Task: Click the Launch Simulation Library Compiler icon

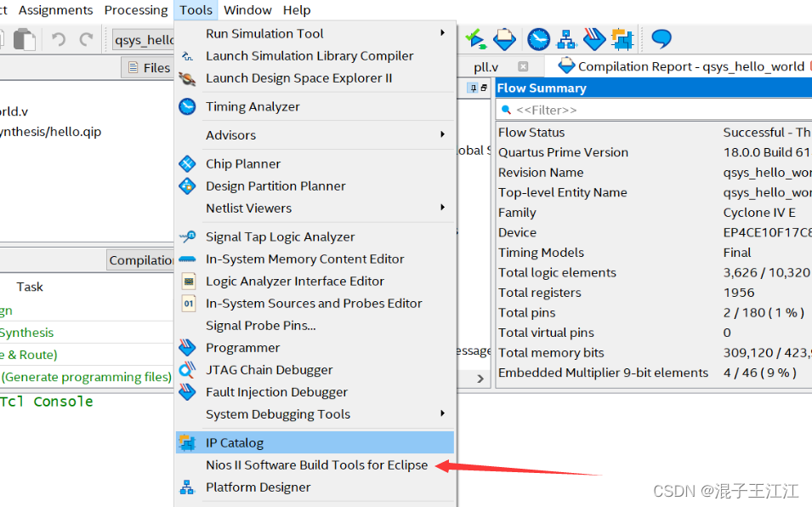Action: click(x=187, y=56)
